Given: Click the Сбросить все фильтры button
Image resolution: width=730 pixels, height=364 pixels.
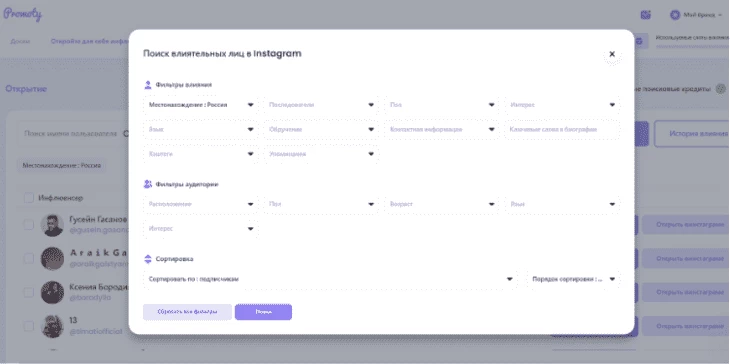Looking at the screenshot, I should tap(187, 312).
